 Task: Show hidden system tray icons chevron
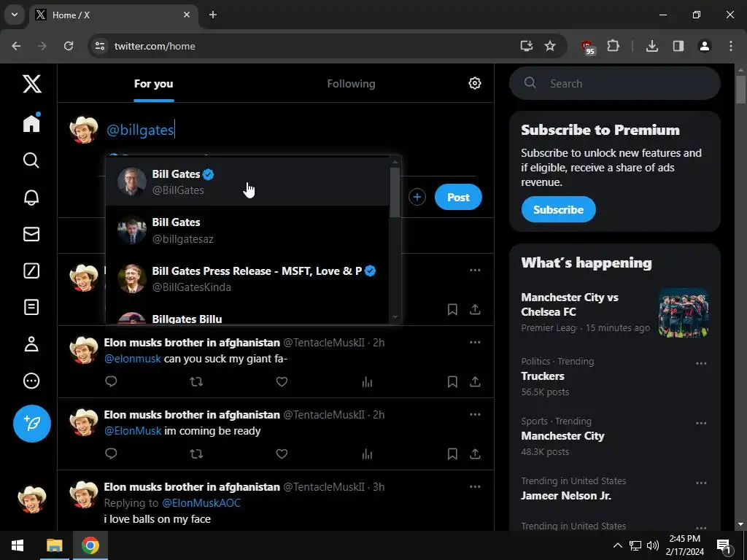click(617, 545)
